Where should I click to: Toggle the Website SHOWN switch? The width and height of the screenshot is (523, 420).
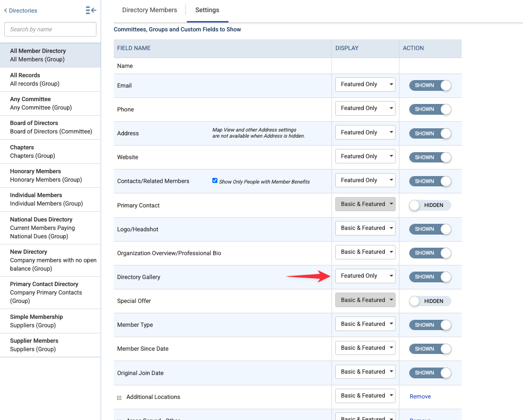pos(430,157)
